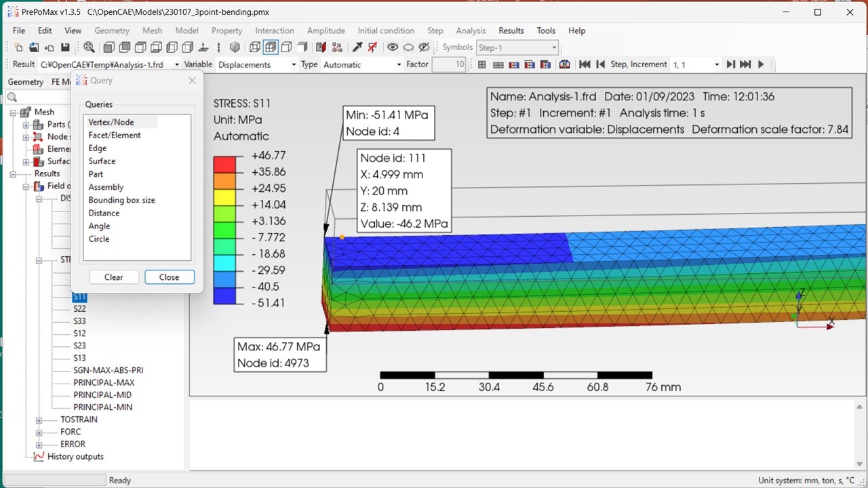Viewport: 868px width, 488px height.
Task: Click the Close button in Query dialog
Action: (x=169, y=277)
